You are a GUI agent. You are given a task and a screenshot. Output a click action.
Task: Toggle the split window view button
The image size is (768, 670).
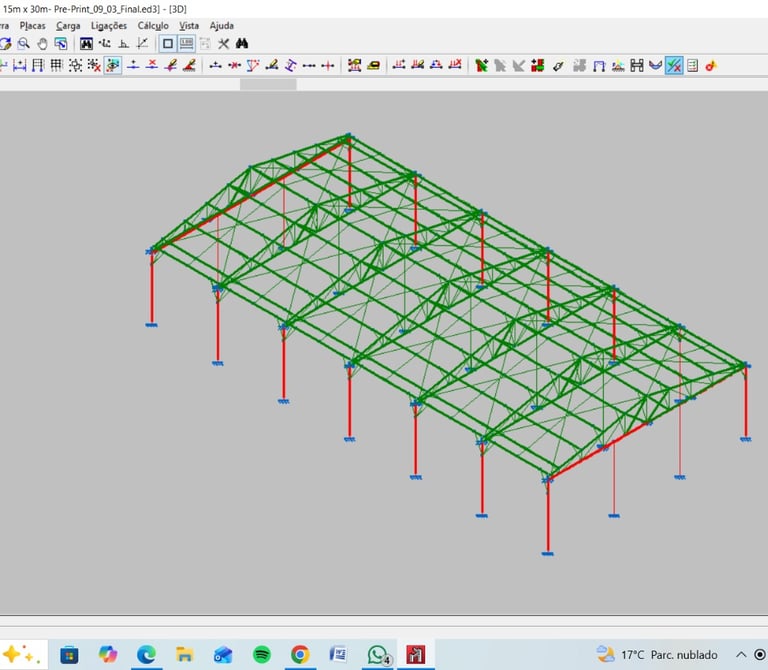coord(186,44)
